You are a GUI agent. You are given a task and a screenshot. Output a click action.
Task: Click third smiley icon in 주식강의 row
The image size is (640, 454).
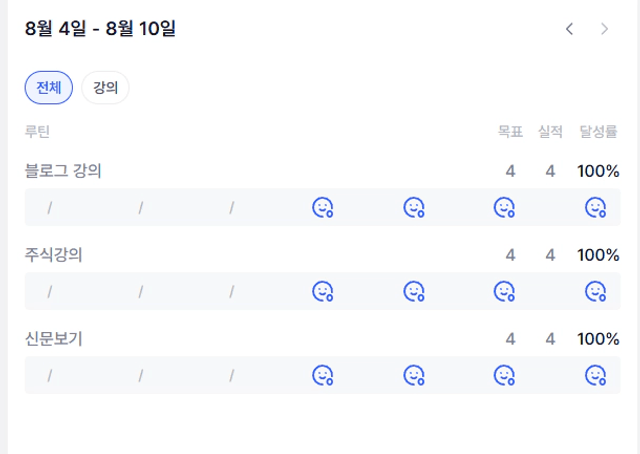(x=504, y=291)
